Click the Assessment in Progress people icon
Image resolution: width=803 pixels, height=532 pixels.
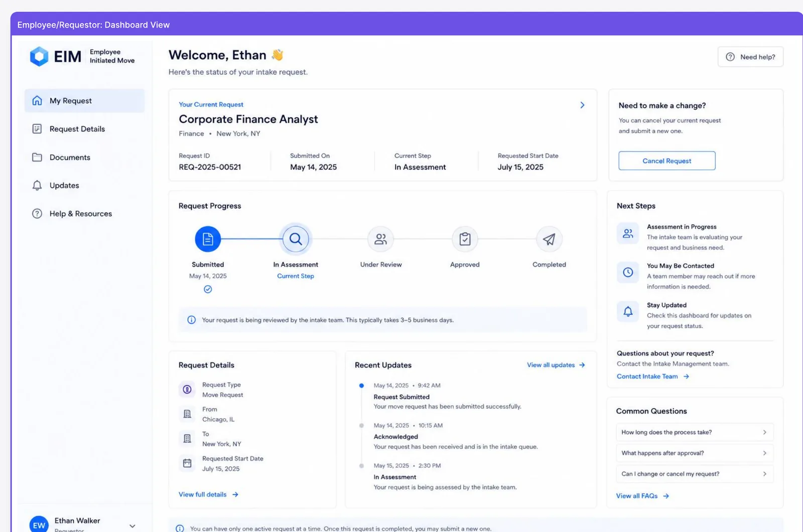[x=628, y=234]
